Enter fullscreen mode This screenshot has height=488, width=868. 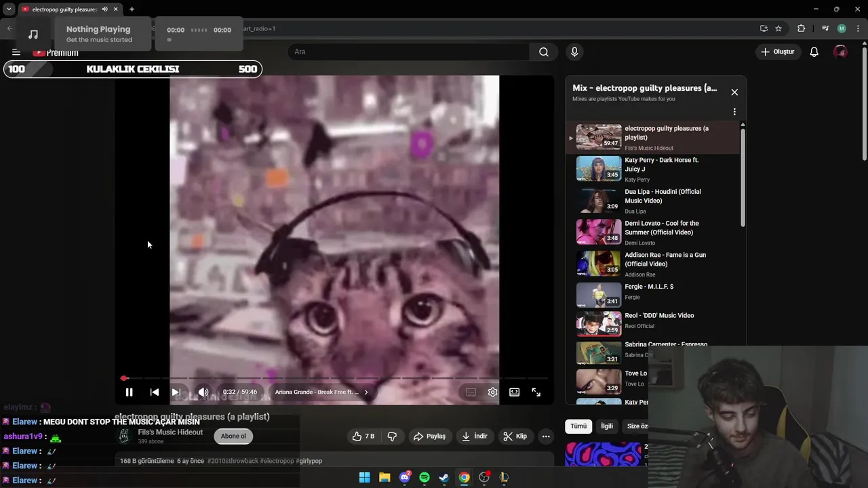(536, 392)
